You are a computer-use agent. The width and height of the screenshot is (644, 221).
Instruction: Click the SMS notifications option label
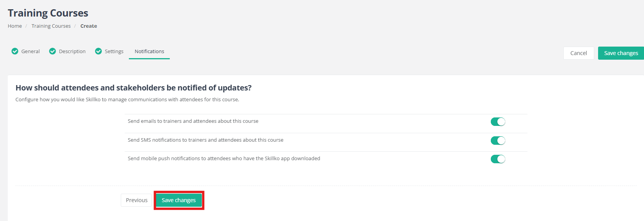tap(206, 140)
